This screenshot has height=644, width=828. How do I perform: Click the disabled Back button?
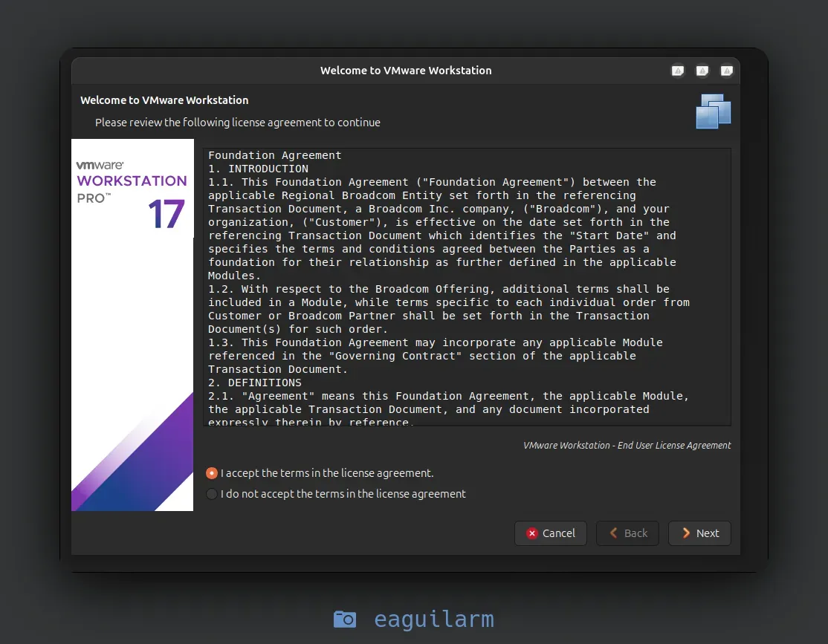(x=627, y=533)
